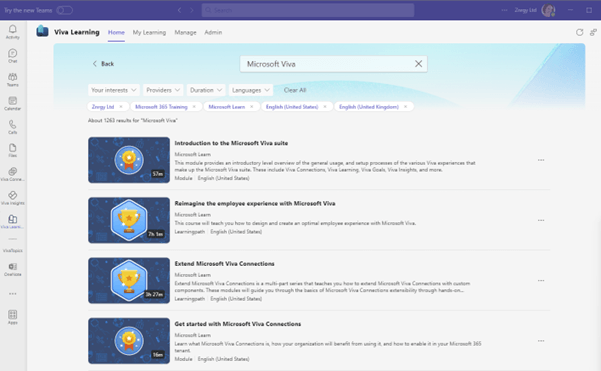Click the results count text for Microsoft Viva
Image resolution: width=601 pixels, height=371 pixels.
[133, 120]
